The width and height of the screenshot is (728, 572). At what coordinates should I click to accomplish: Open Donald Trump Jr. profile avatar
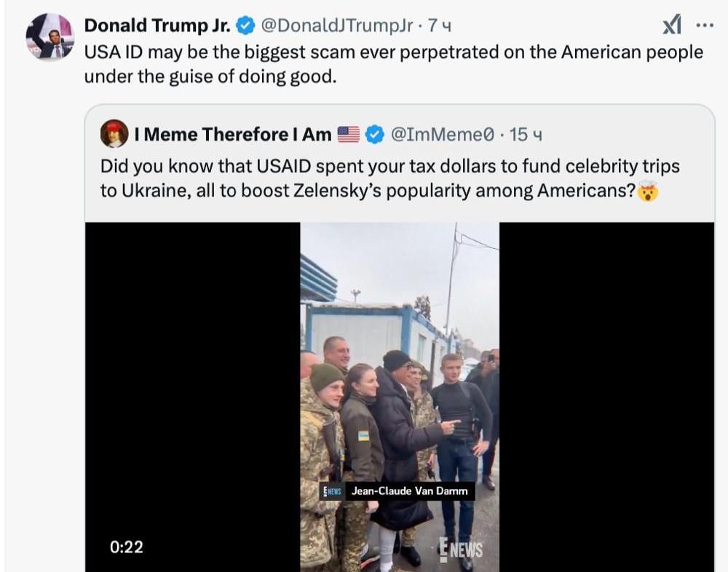(50, 36)
